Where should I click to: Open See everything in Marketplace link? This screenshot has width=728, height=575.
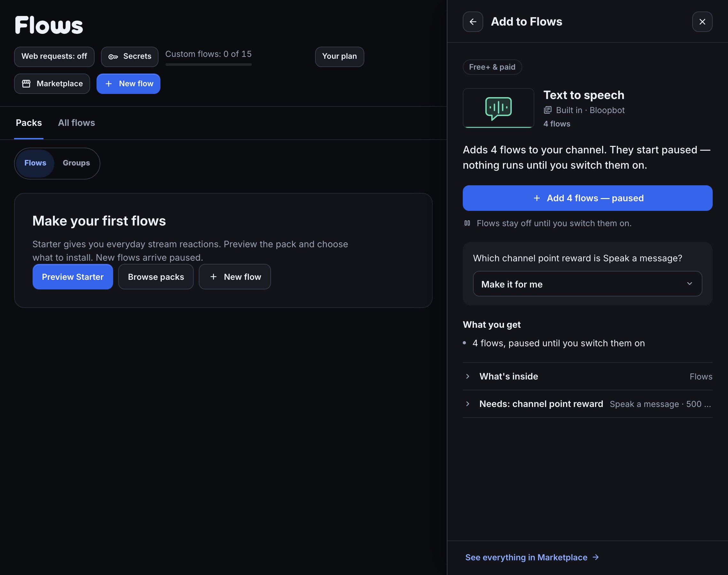pos(532,557)
